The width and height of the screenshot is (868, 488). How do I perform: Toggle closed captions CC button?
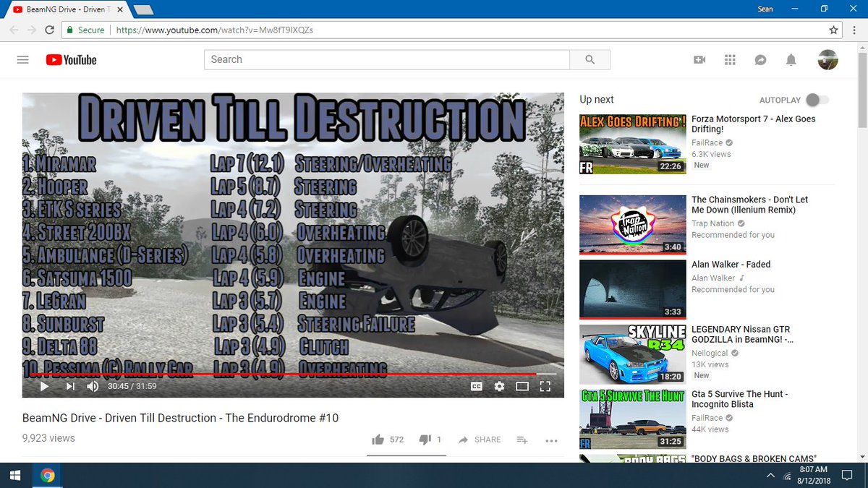coord(476,386)
